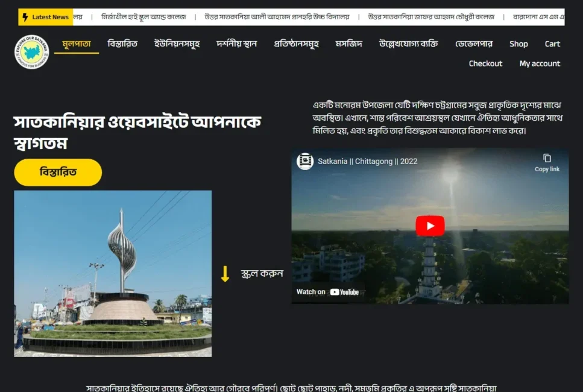
Task: Go to the Shop page
Action: point(518,43)
